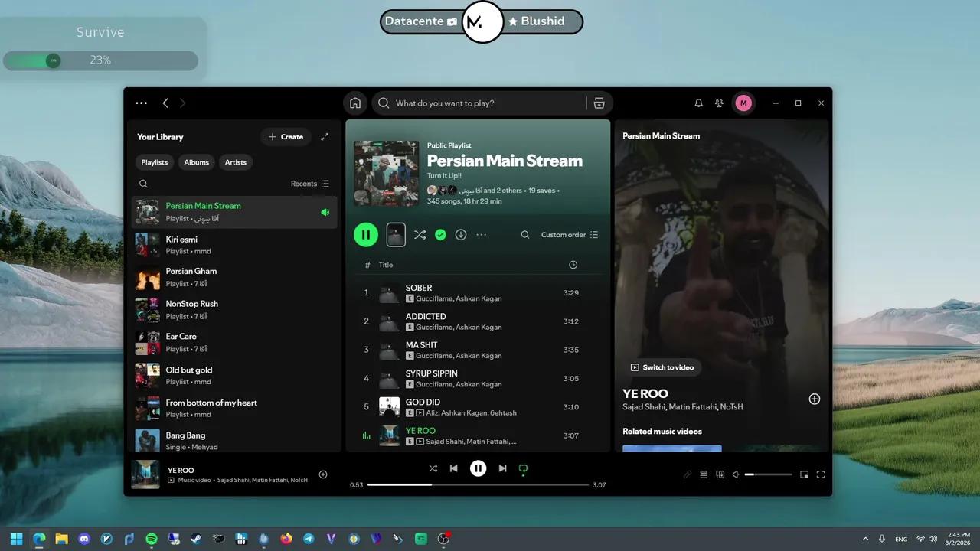This screenshot has height=551, width=980.
Task: Go to the Spotify Home icon
Action: [355, 103]
